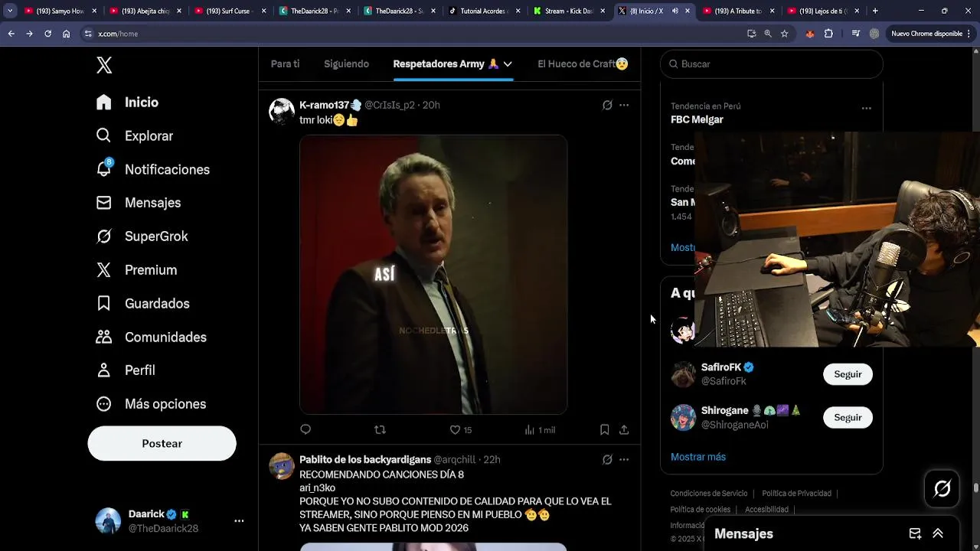Image resolution: width=980 pixels, height=551 pixels.
Task: Mute the Inicio / X tab audio
Action: point(675,11)
